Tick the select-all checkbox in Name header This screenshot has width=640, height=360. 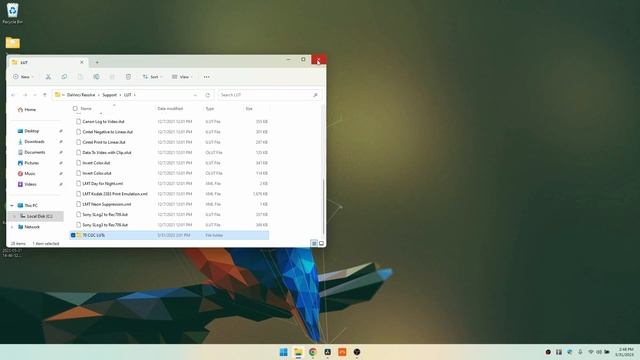coord(75,109)
